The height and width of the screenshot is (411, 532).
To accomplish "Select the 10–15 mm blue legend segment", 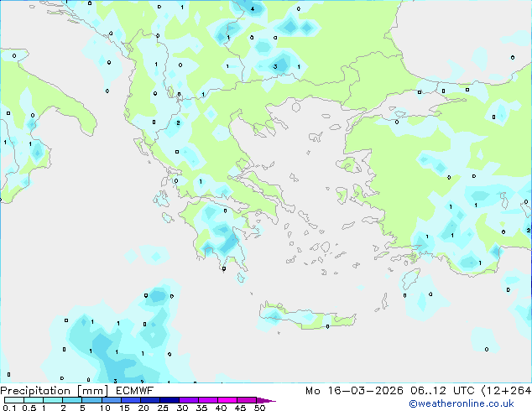I will [x=112, y=400].
